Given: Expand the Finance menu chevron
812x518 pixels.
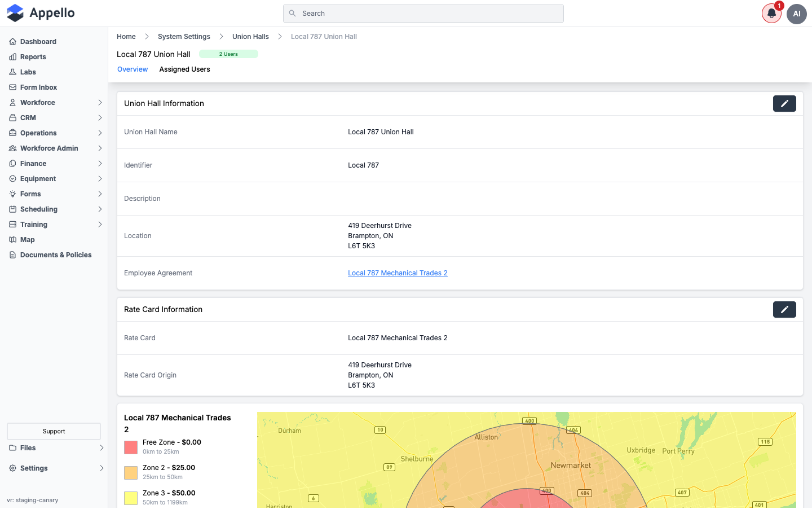Looking at the screenshot, I should point(100,164).
